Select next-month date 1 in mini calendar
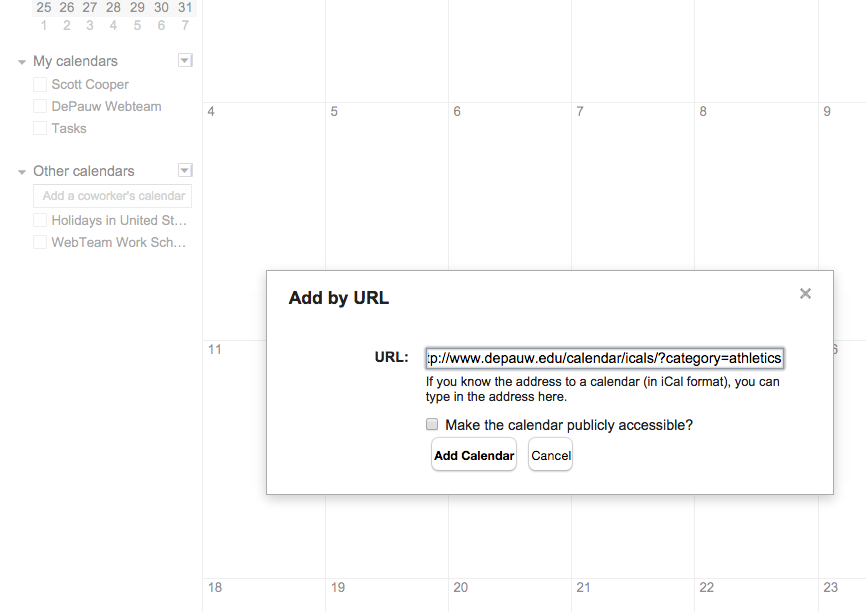866x612 pixels. 44,25
